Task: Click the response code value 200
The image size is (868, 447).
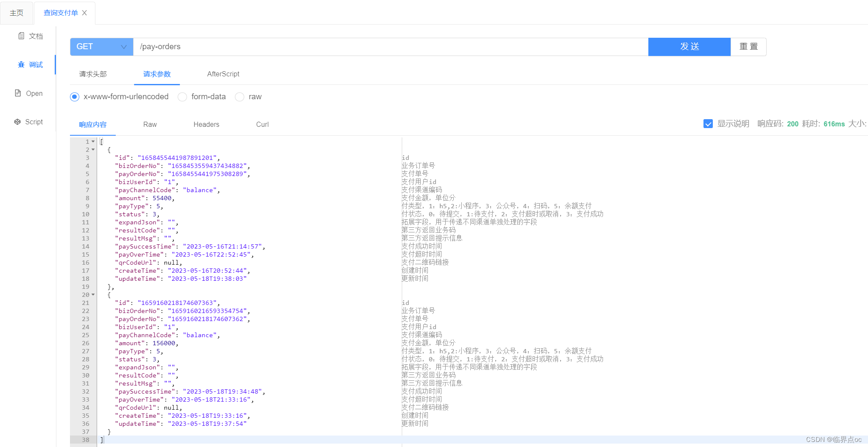Action: [x=793, y=124]
